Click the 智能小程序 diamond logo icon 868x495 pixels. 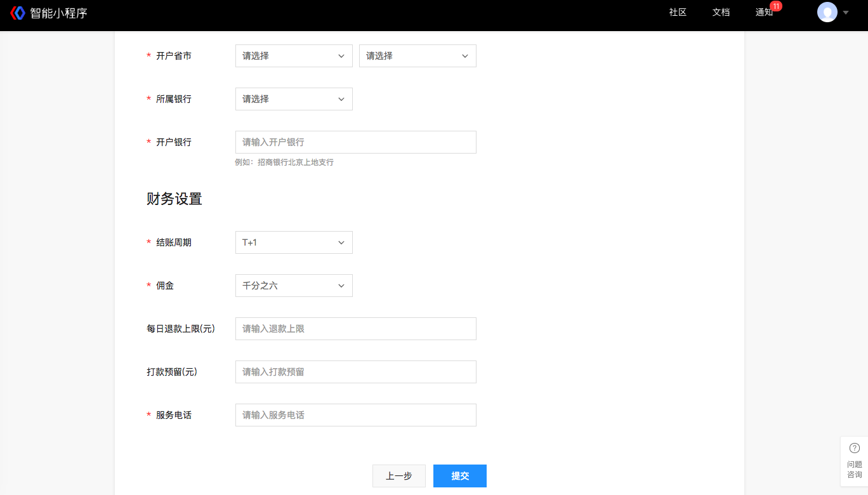(18, 12)
